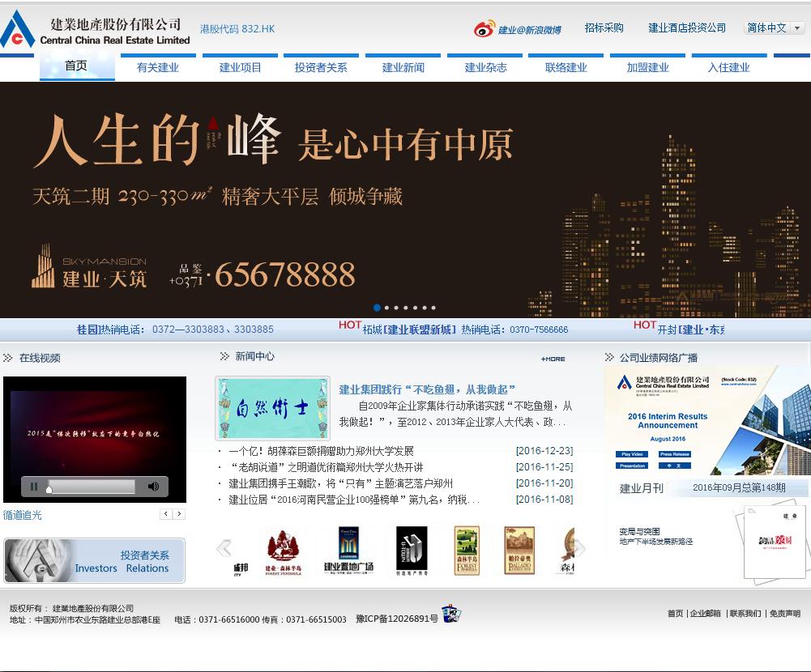Open the 联络建业 menu
Image resolution: width=811 pixels, height=672 pixels.
566,67
